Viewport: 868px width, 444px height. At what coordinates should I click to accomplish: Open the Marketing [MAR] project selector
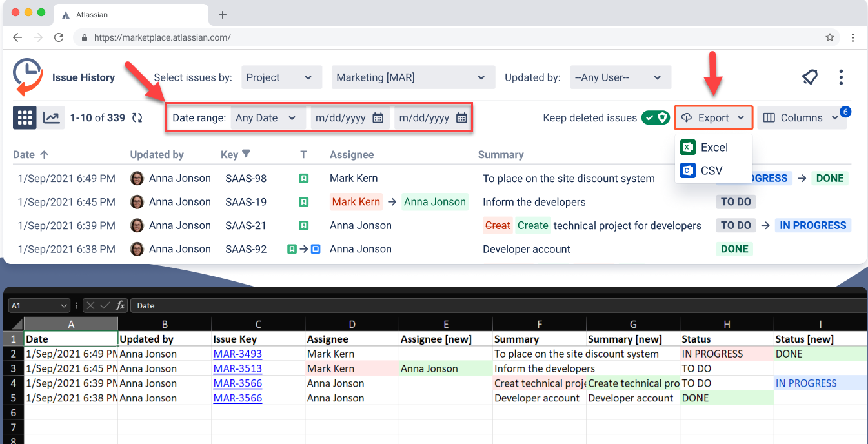point(413,77)
